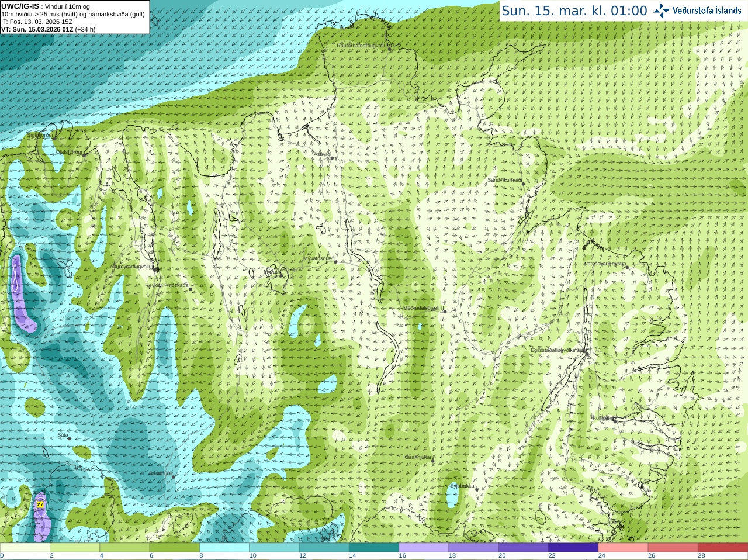Click the UWC/IG-IS Vindur í 10m line
This screenshot has height=560, width=748.
(46, 6)
